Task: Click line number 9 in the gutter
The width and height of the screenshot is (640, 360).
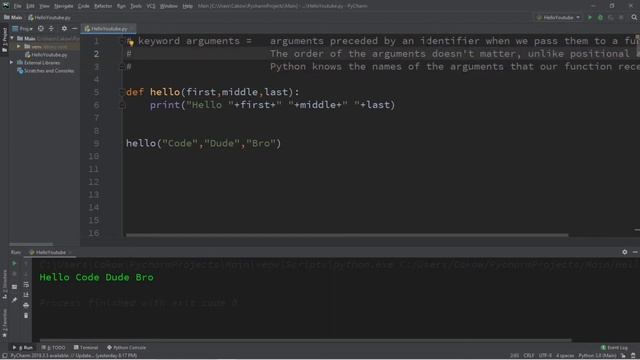Action: [x=96, y=144]
